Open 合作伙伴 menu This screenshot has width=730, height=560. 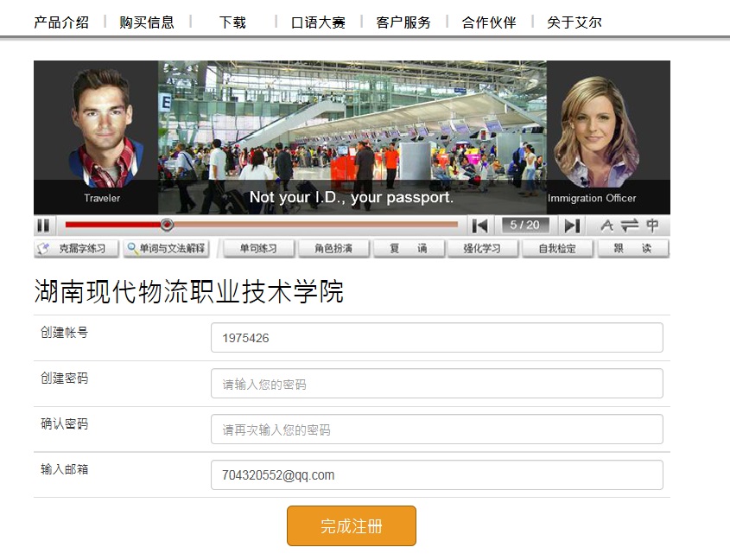coord(489,22)
